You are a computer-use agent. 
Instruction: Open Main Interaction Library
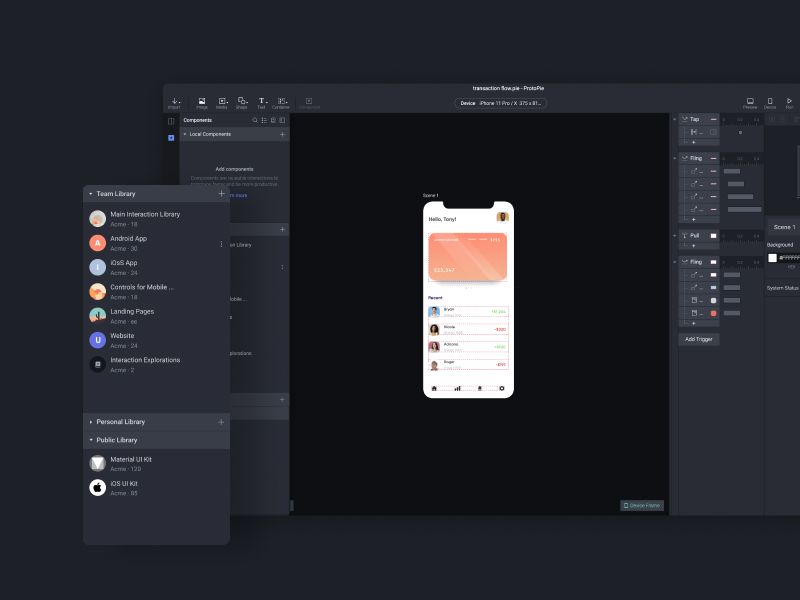[x=156, y=219]
